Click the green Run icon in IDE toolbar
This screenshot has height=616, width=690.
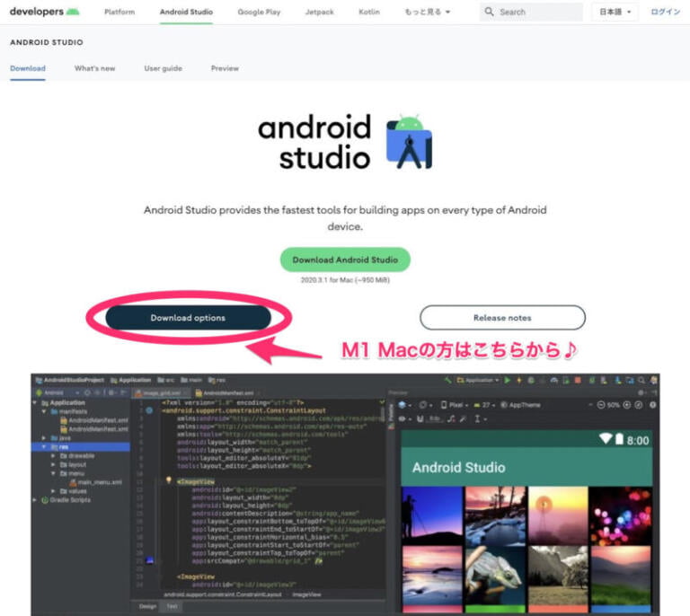click(x=505, y=380)
